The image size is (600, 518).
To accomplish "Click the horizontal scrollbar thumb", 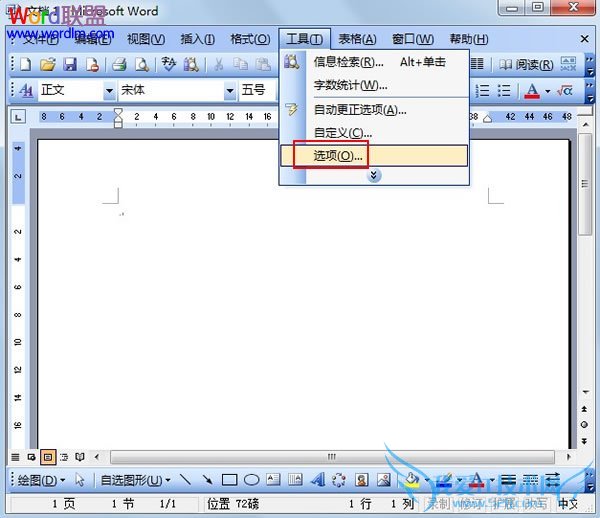I will pyautogui.click(x=332, y=457).
